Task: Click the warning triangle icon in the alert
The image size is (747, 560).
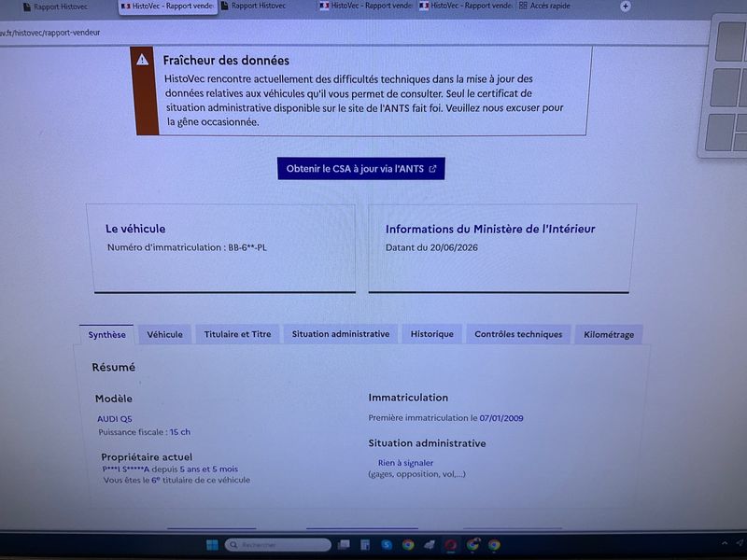Action: tap(142, 60)
